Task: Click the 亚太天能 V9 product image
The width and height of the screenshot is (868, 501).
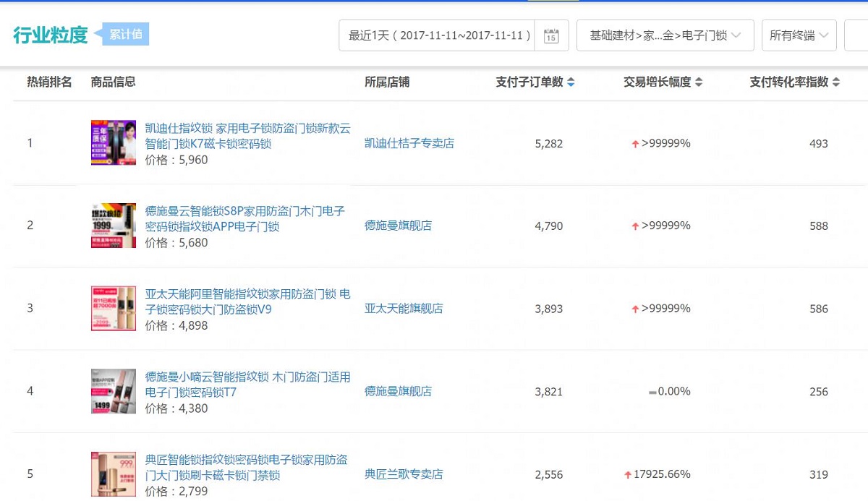Action: click(x=114, y=309)
